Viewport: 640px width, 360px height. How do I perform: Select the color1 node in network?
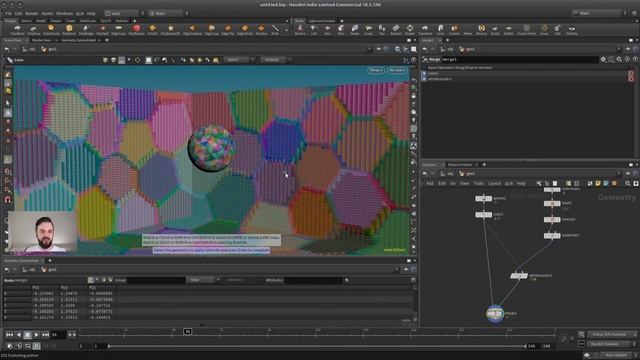click(x=483, y=214)
